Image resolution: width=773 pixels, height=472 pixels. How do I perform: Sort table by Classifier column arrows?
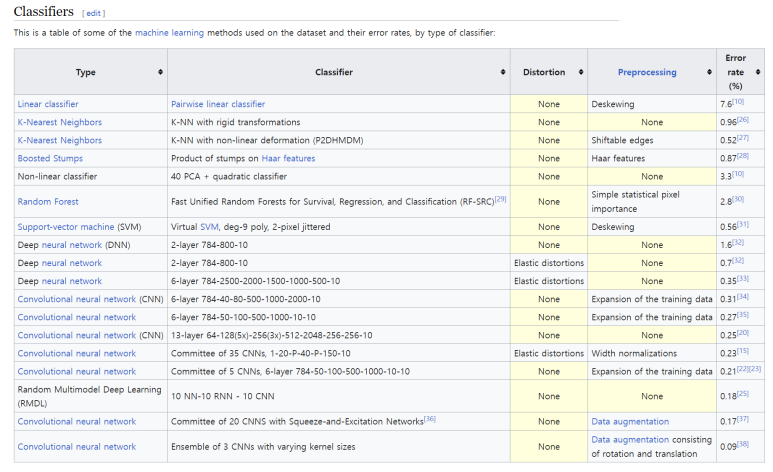tap(503, 72)
